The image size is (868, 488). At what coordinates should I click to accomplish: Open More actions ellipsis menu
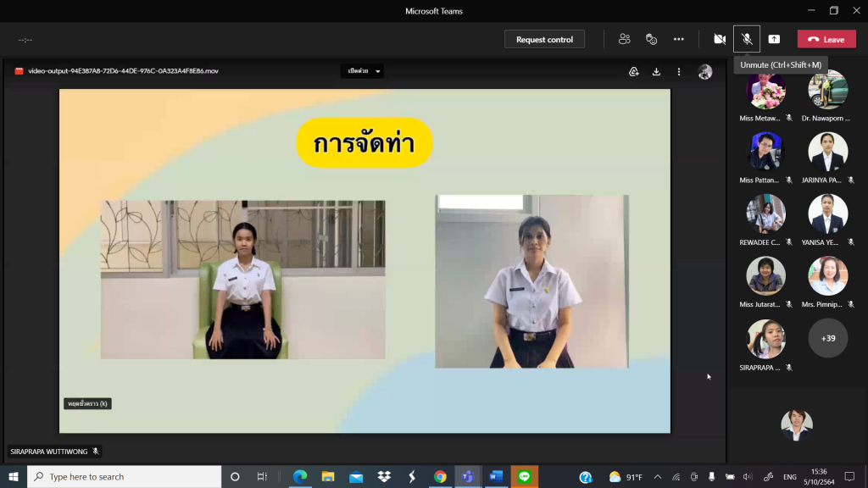click(679, 39)
